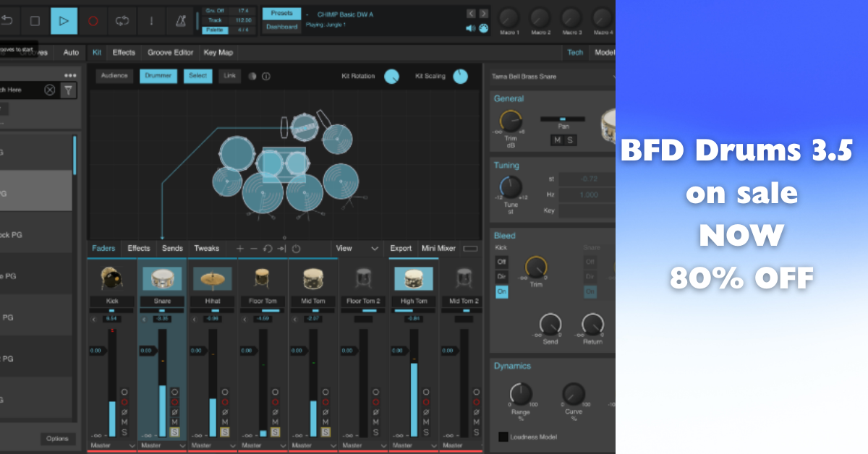Screen dimensions: 868x454
Task: Enable the Loudness Model checkbox
Action: tap(503, 437)
